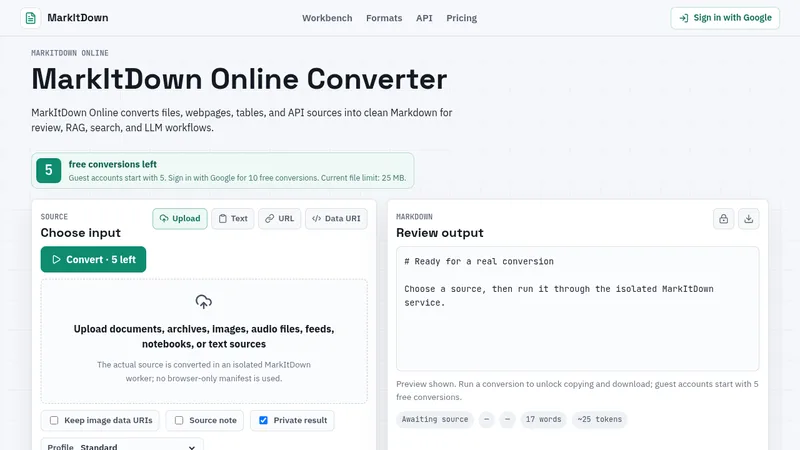Click the 'free conversions left' heading

click(113, 164)
